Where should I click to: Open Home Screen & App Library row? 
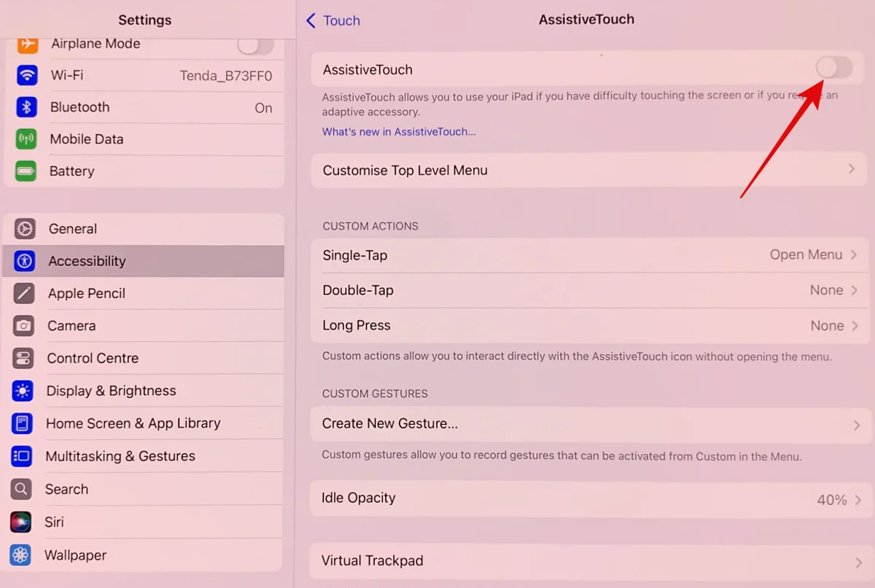coord(143,423)
